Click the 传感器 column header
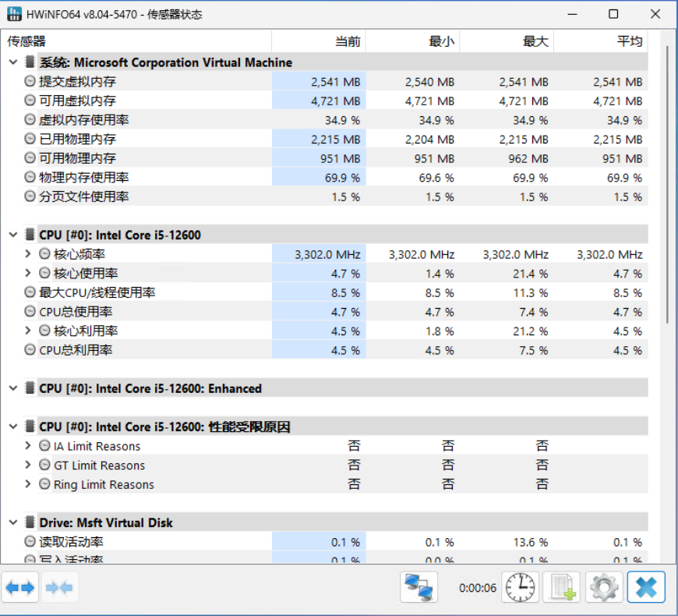Image resolution: width=678 pixels, height=616 pixels. [136, 41]
